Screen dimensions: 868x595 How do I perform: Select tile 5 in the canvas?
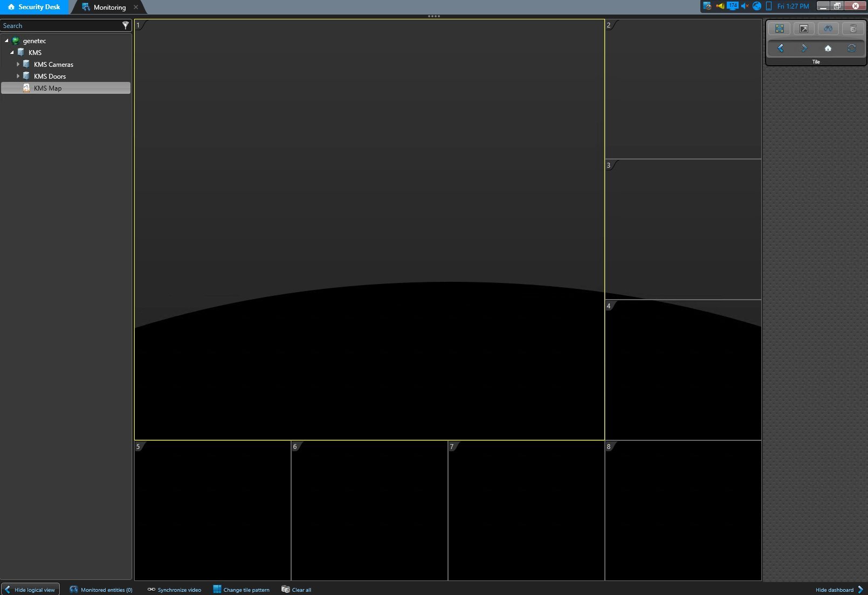212,510
